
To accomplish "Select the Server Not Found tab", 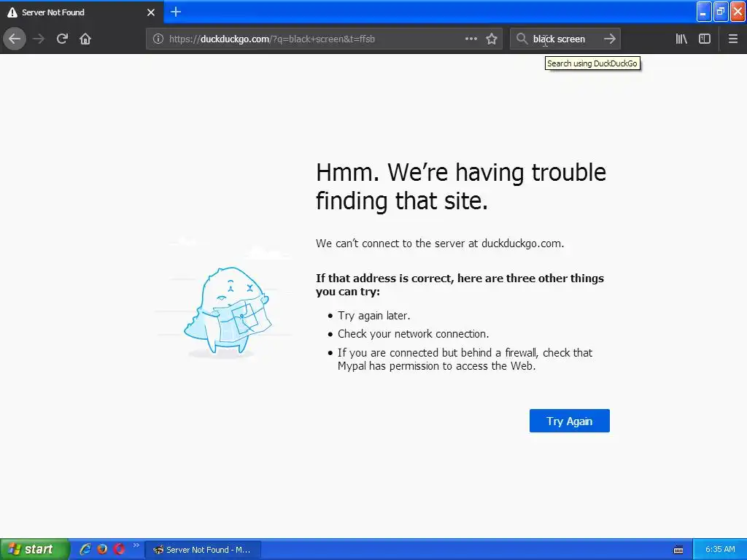I will tap(81, 12).
